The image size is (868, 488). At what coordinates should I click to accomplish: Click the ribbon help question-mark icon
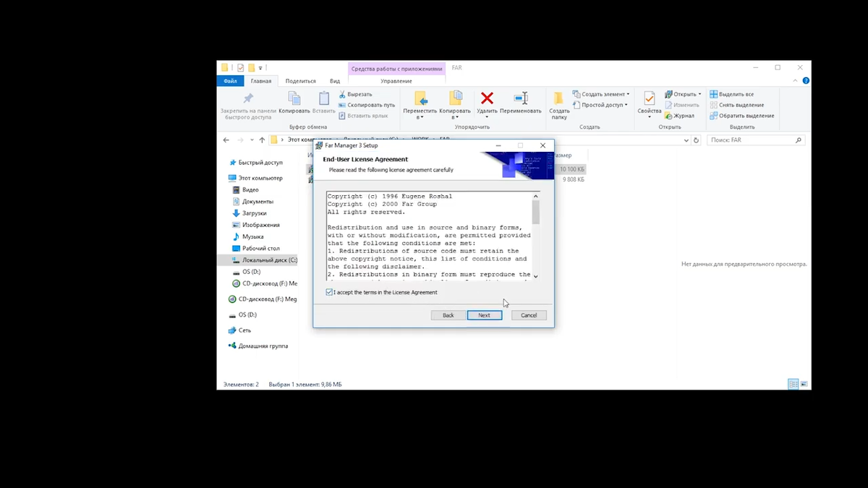coord(806,81)
